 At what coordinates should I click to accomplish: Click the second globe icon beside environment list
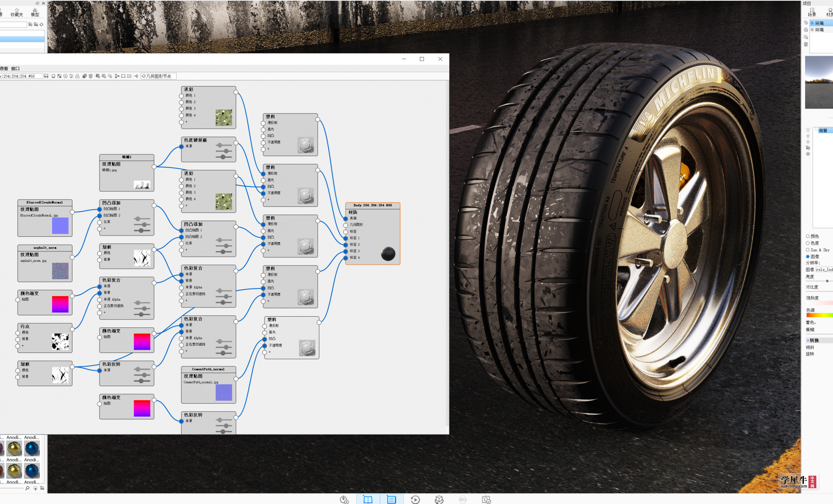[806, 30]
